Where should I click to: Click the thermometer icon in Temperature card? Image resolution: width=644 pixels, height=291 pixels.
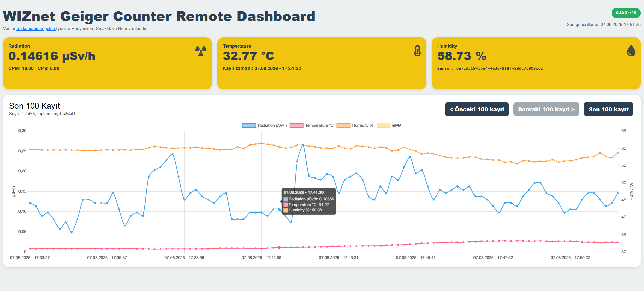417,51
